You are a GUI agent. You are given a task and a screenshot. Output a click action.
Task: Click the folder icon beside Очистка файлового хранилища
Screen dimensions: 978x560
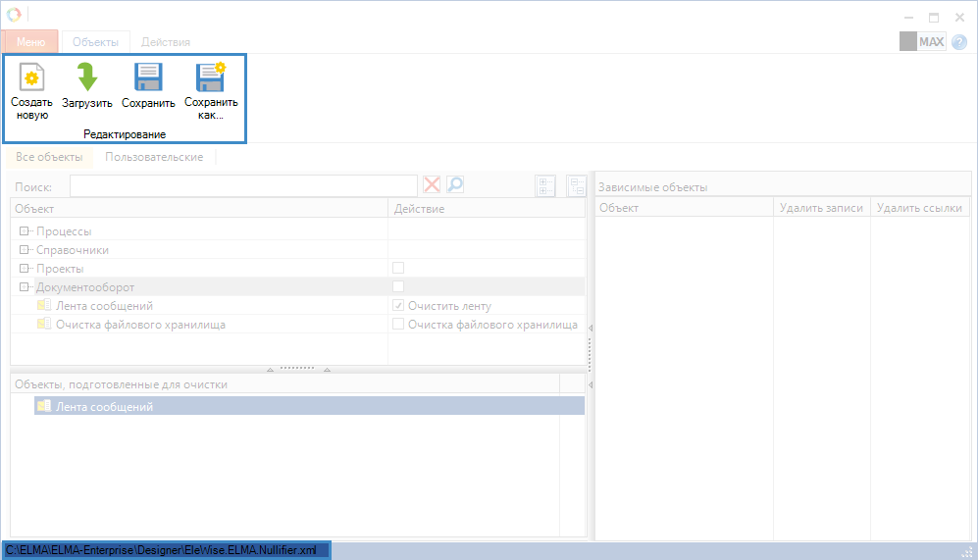(44, 324)
